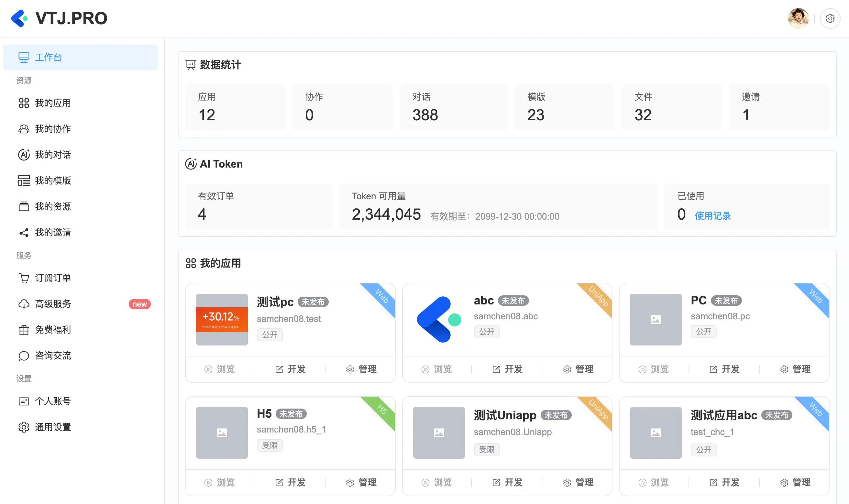
Task: Click the abc app logo thumbnail
Action: pos(439,320)
